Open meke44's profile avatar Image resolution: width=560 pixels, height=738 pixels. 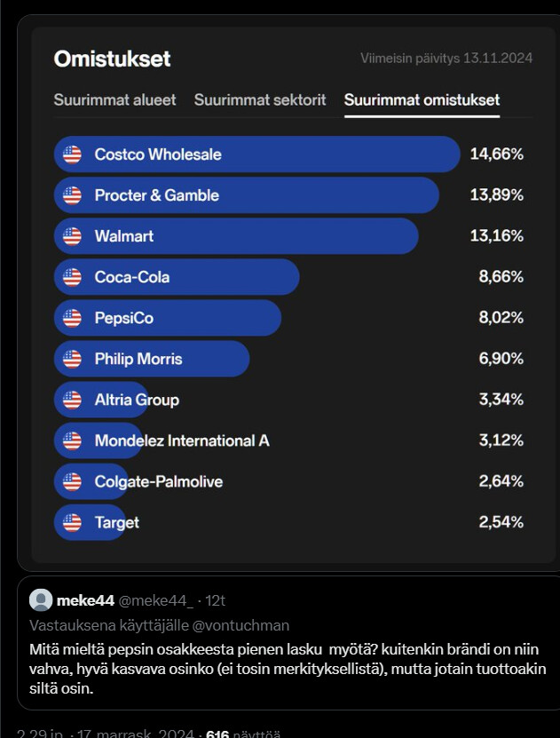coord(41,600)
